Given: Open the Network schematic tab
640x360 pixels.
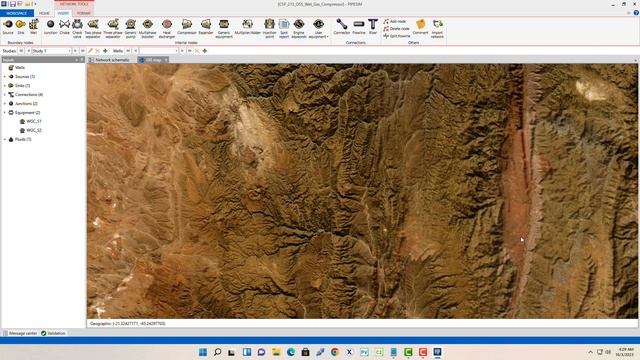Looking at the screenshot, I should 109,60.
